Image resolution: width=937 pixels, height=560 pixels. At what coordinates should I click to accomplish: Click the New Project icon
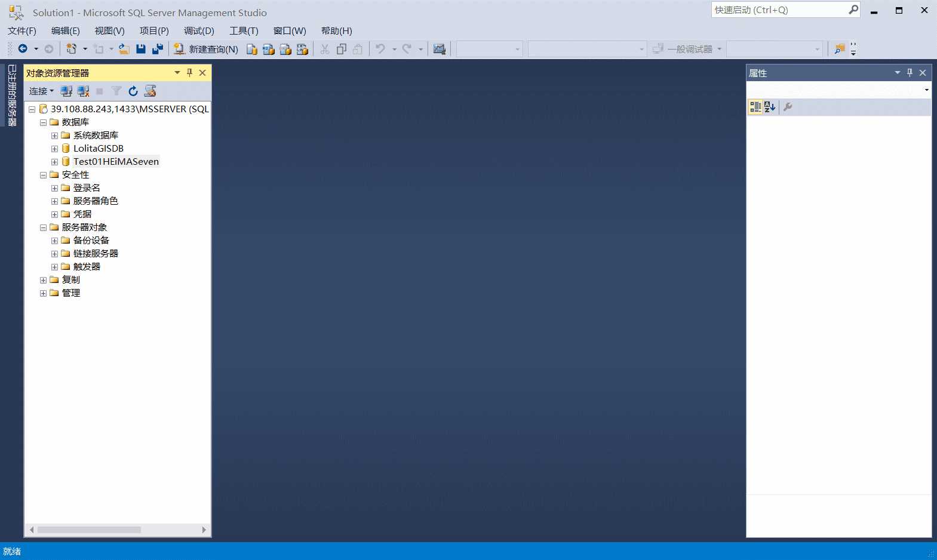[72, 49]
